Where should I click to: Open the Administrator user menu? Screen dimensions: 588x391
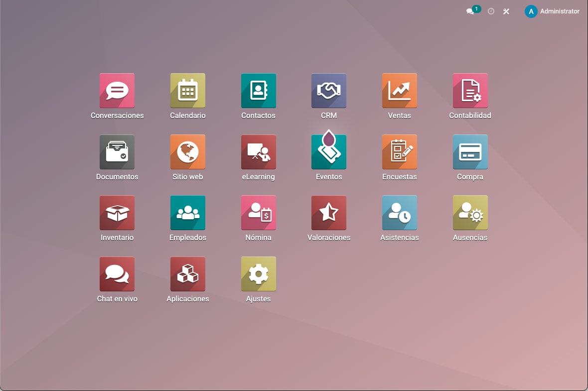pos(552,11)
